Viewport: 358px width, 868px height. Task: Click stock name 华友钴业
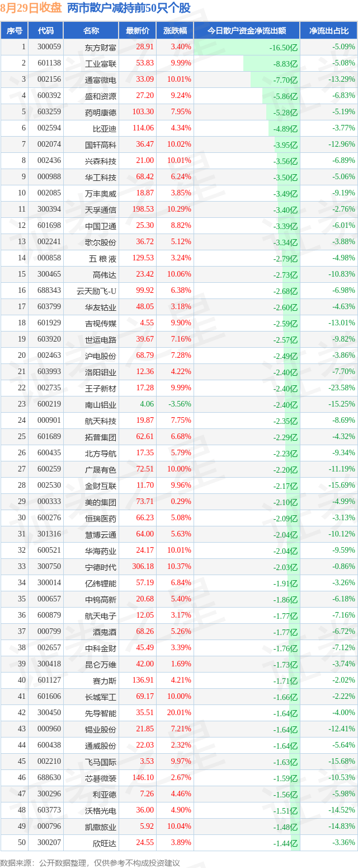point(101,307)
